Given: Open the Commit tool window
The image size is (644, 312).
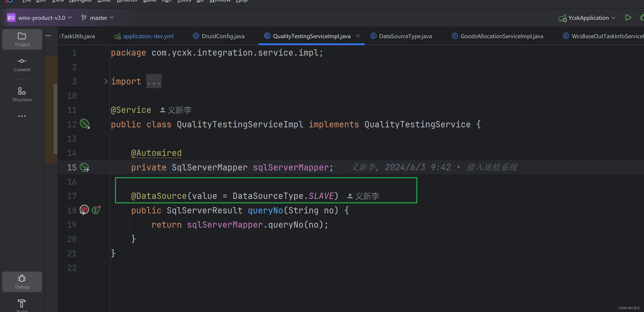Looking at the screenshot, I should (x=22, y=65).
